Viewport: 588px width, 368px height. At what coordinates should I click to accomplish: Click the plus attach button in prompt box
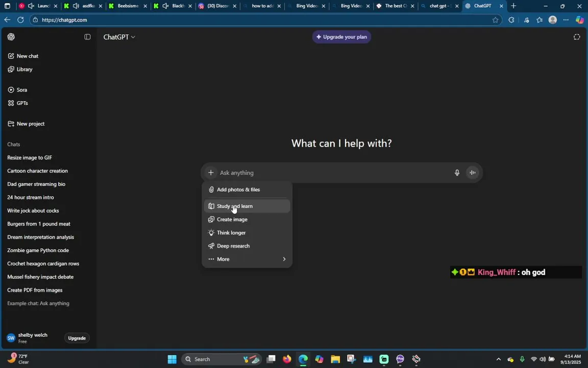[x=211, y=173]
